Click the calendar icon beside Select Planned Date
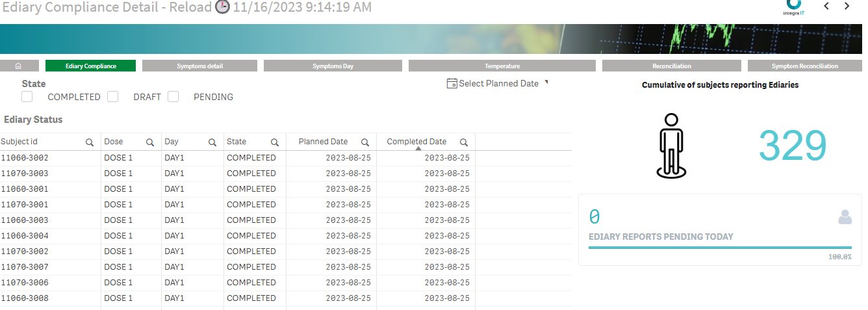Image resolution: width=868 pixels, height=310 pixels. pos(452,84)
